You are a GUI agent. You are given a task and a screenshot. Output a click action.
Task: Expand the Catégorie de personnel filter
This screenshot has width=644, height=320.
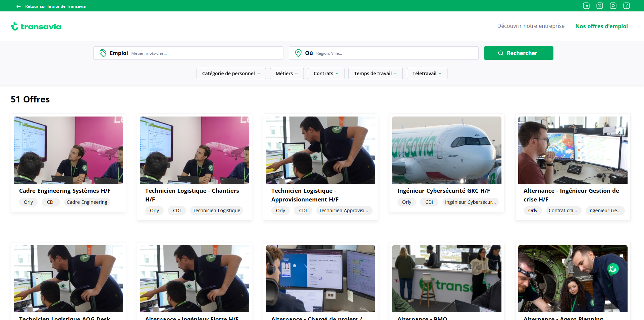pyautogui.click(x=231, y=74)
